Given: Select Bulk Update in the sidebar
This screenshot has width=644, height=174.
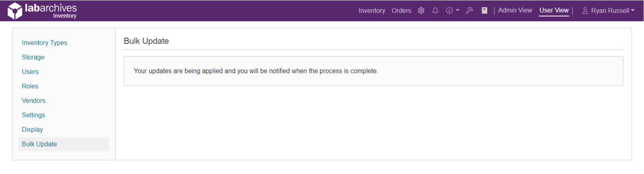Looking at the screenshot, I should pyautogui.click(x=39, y=144).
